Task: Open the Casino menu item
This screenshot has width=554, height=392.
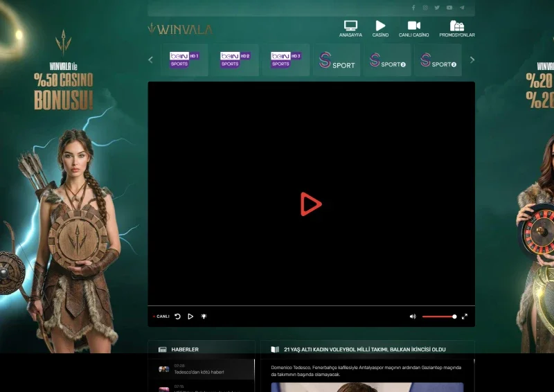Action: point(380,28)
